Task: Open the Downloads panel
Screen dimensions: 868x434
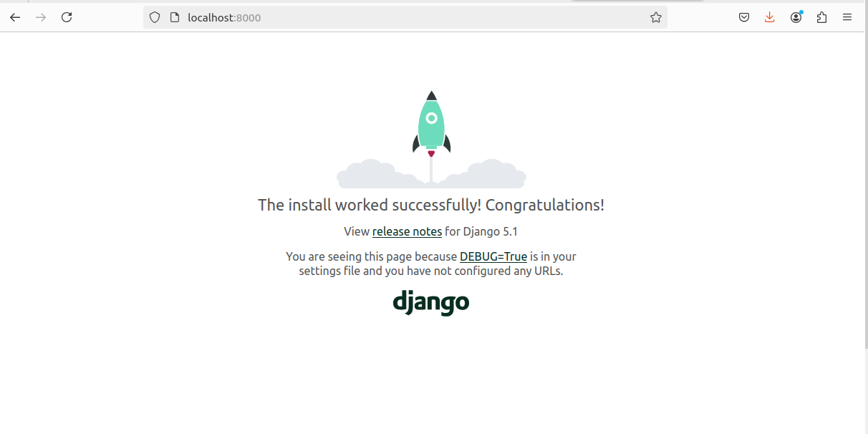Action: pyautogui.click(x=770, y=17)
